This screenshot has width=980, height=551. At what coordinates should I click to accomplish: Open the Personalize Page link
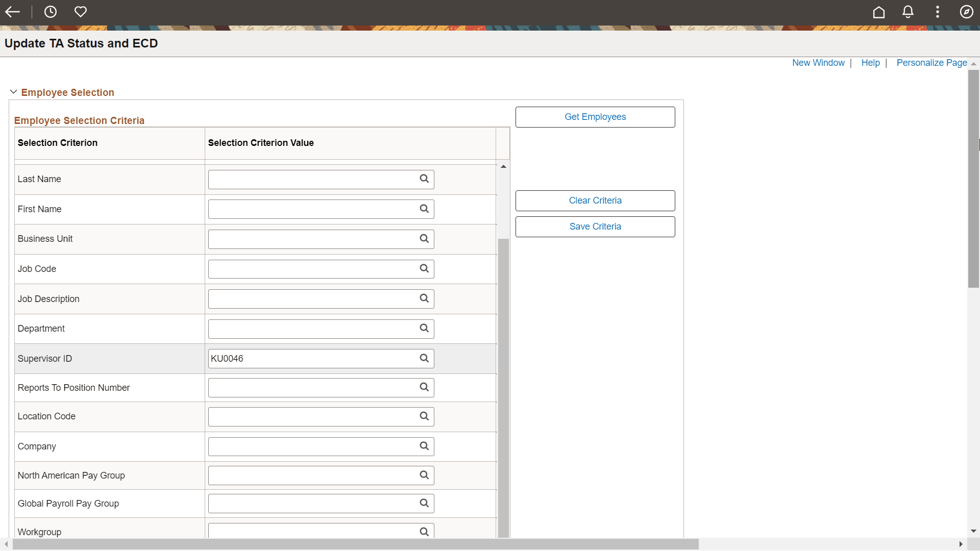931,63
